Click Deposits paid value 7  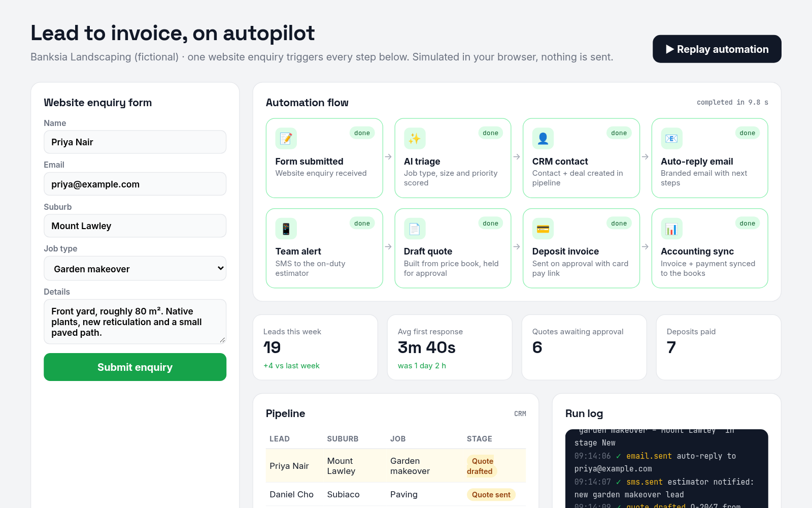click(671, 347)
